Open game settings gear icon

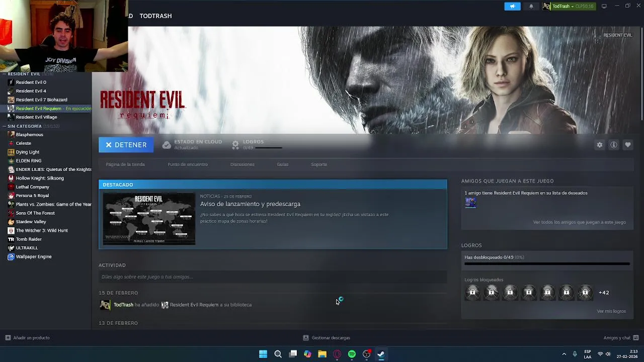600,145
